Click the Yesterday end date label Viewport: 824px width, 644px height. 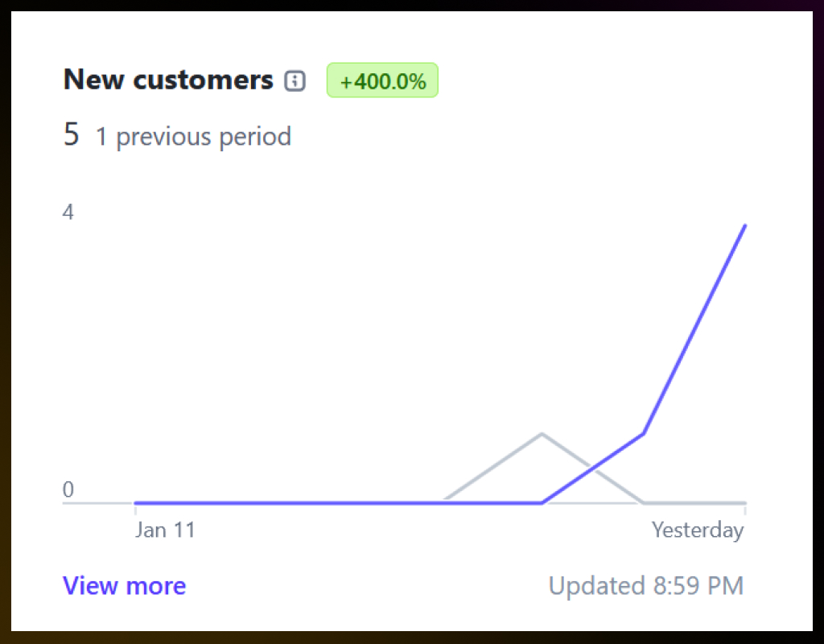click(698, 530)
